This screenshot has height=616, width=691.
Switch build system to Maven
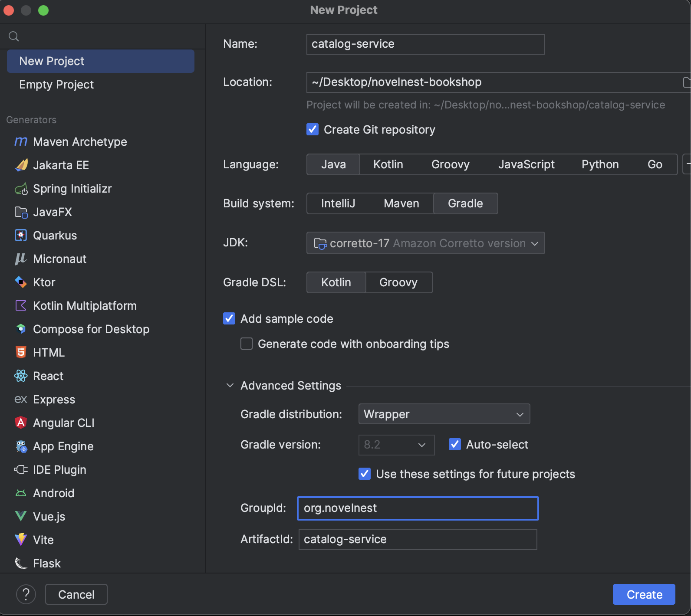(x=401, y=203)
